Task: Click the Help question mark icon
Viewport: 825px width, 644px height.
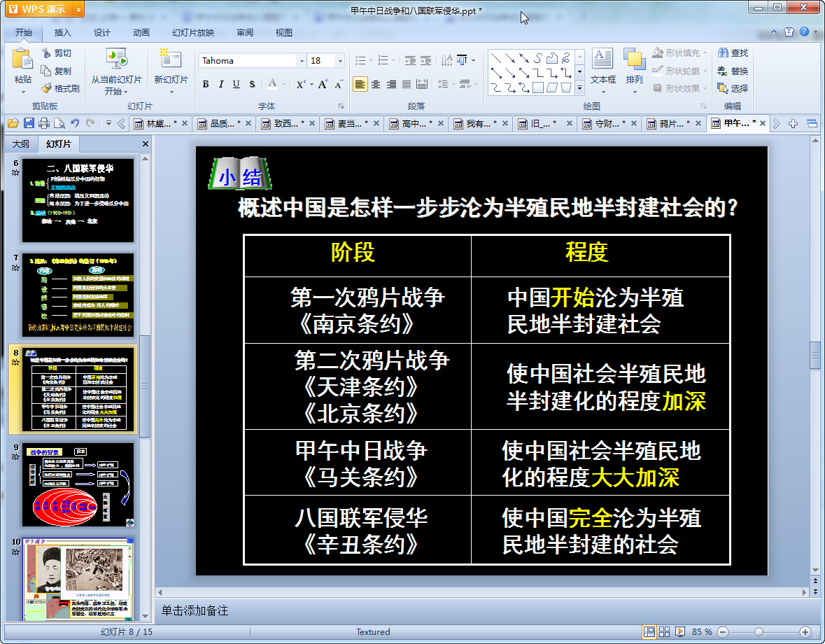Action: [x=805, y=31]
